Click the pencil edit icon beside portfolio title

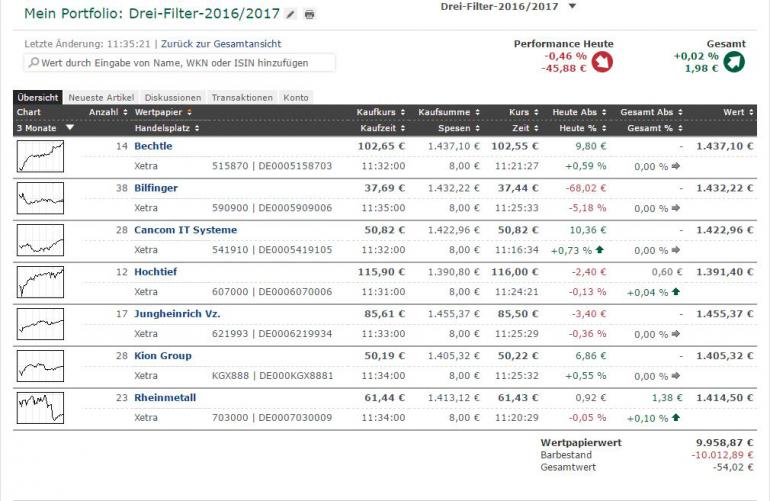tap(291, 14)
